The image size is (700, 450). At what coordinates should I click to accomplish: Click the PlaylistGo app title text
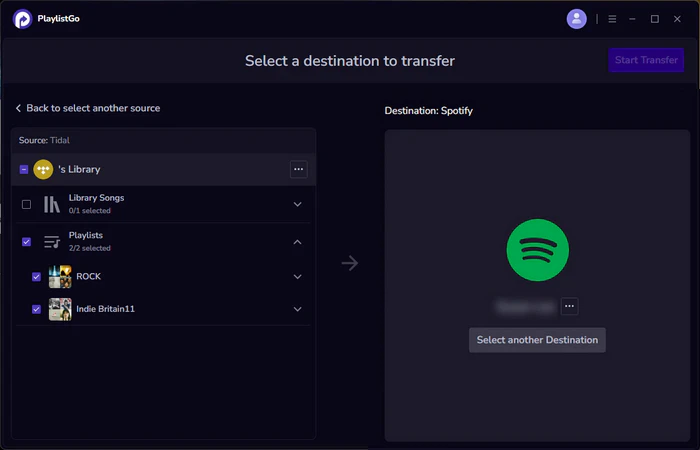pyautogui.click(x=58, y=19)
